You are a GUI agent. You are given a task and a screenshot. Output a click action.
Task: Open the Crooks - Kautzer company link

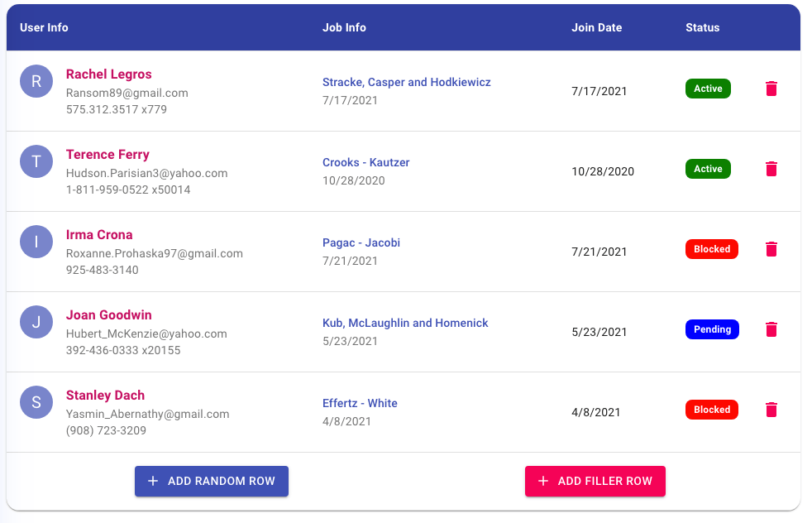[365, 162]
